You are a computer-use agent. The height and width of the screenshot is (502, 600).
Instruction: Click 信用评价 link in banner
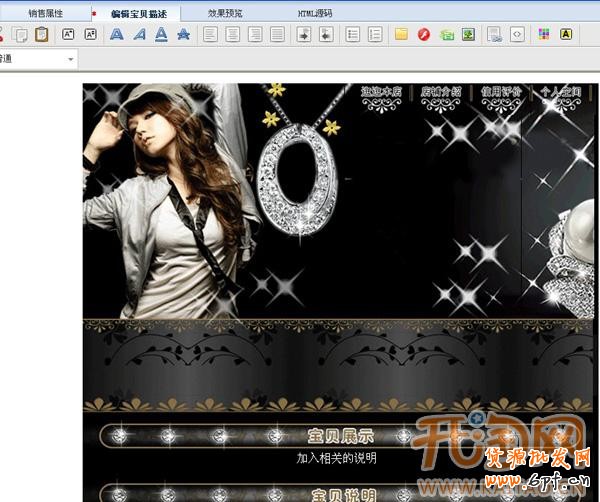coord(500,92)
